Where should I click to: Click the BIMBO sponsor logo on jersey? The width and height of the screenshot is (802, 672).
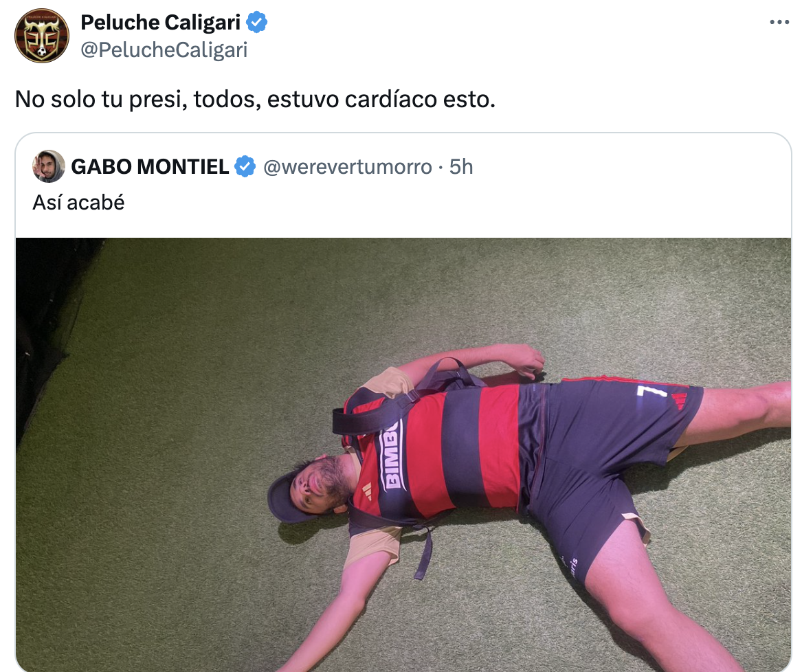[391, 455]
